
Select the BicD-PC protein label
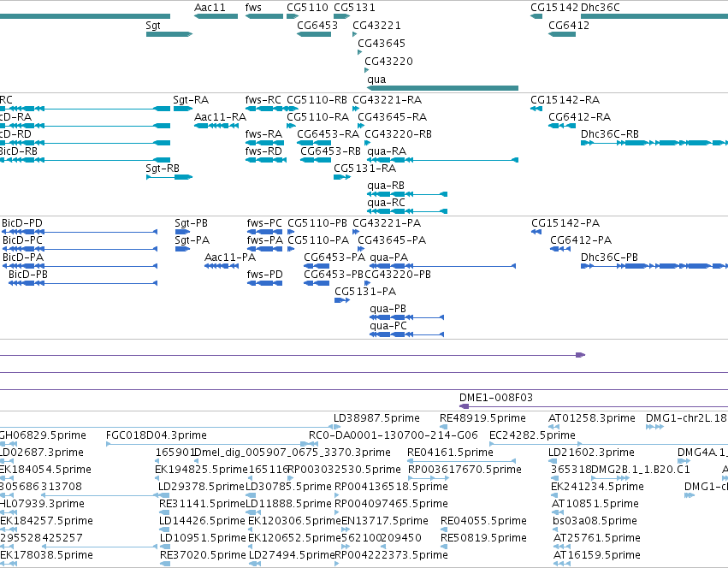click(x=22, y=240)
